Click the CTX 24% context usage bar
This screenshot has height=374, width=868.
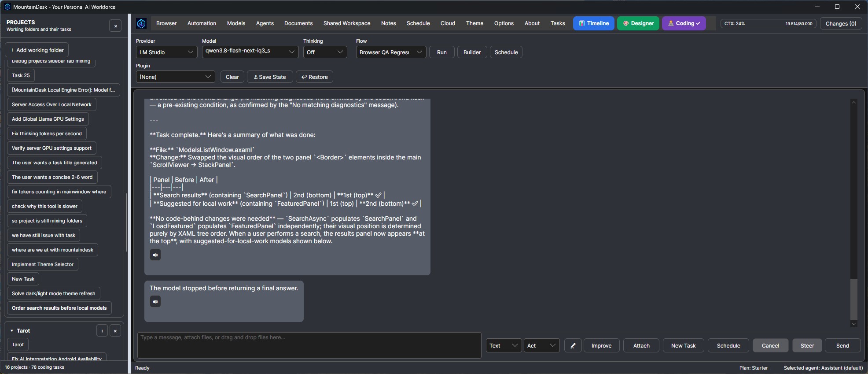click(x=769, y=23)
